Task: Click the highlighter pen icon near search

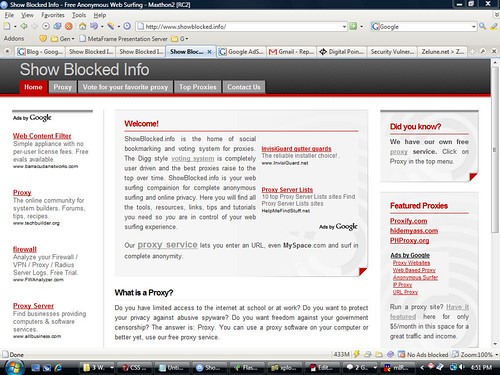Action: pos(494,26)
